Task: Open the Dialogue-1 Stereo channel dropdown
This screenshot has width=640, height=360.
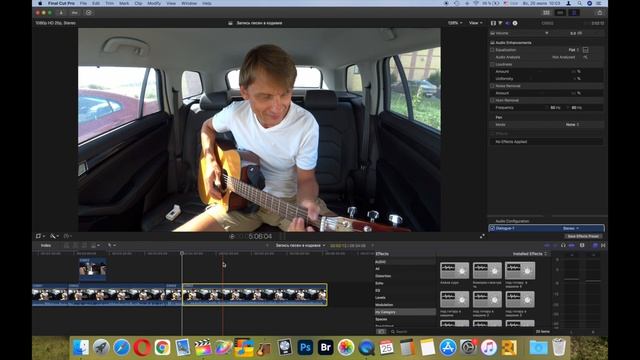Action: [x=571, y=228]
